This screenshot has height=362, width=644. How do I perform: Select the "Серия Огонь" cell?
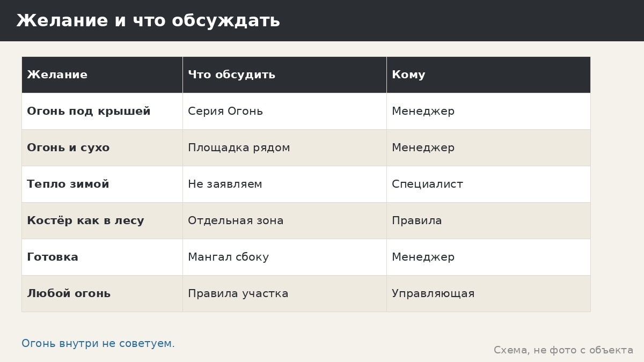click(284, 111)
